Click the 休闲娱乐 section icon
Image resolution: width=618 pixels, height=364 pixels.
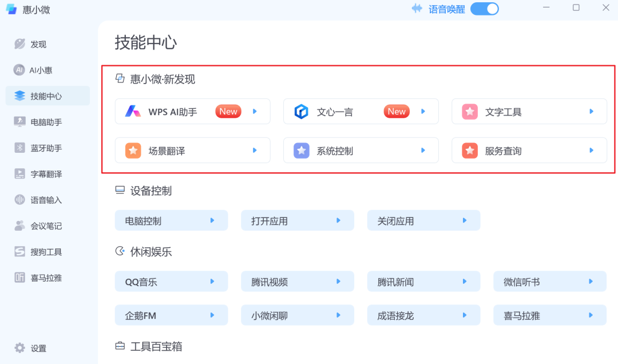120,251
